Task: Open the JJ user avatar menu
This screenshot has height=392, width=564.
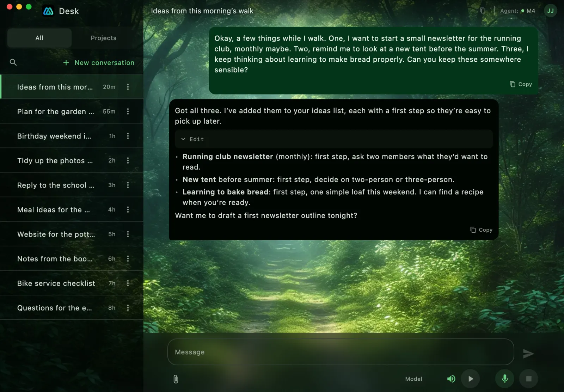Action: coord(550,11)
